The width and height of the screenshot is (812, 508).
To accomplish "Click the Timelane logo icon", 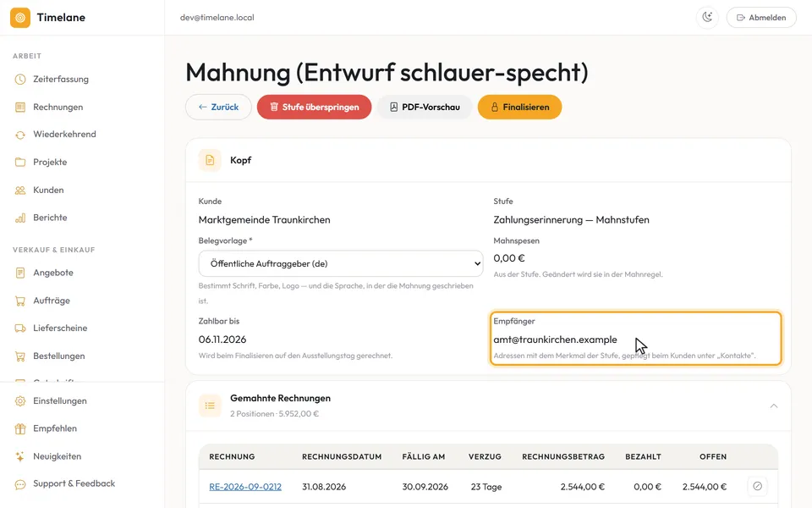I will click(x=20, y=18).
